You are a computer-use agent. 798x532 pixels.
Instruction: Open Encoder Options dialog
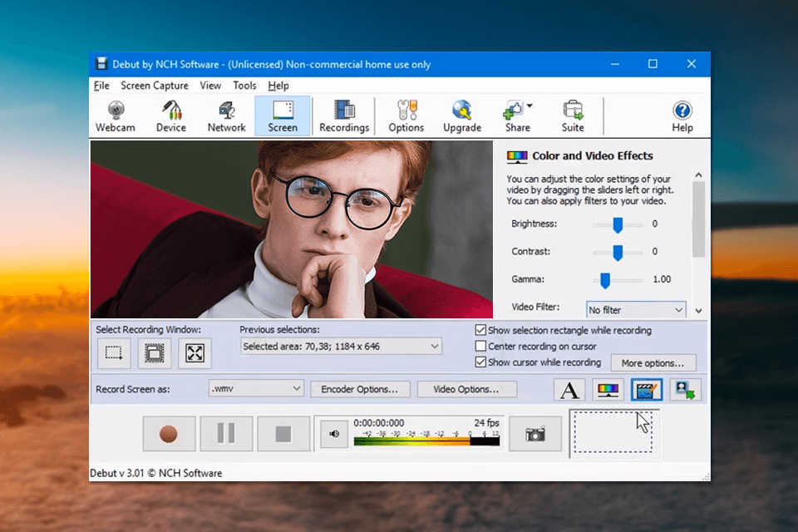coord(360,388)
